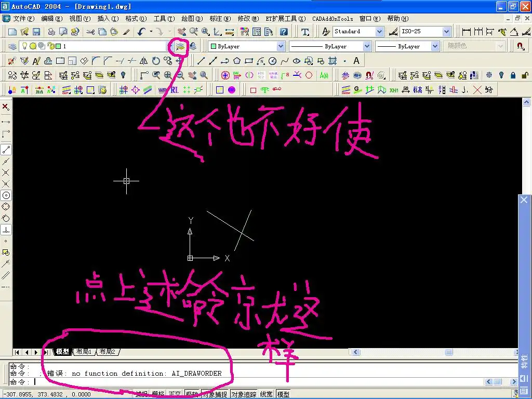Open the 格式(O) menu

136,19
